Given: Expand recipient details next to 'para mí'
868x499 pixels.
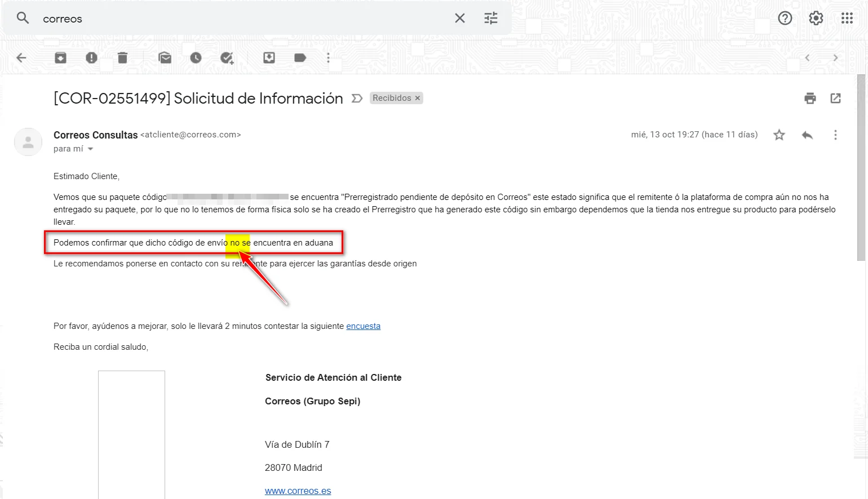Looking at the screenshot, I should (90, 149).
